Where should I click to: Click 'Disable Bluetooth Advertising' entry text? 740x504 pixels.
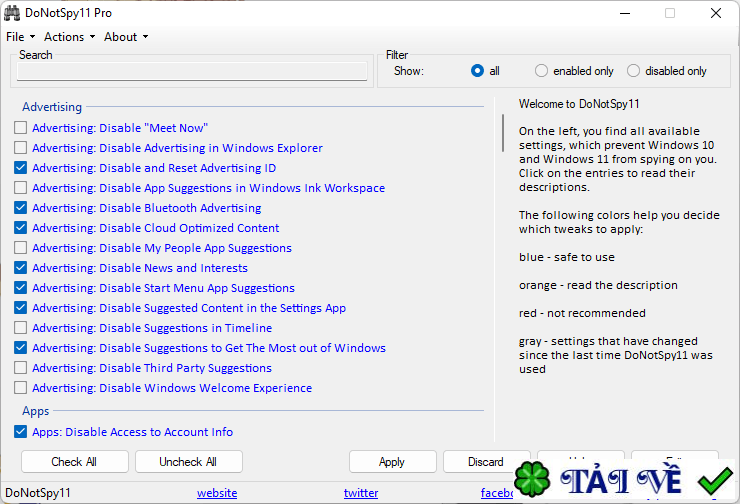coord(147,208)
